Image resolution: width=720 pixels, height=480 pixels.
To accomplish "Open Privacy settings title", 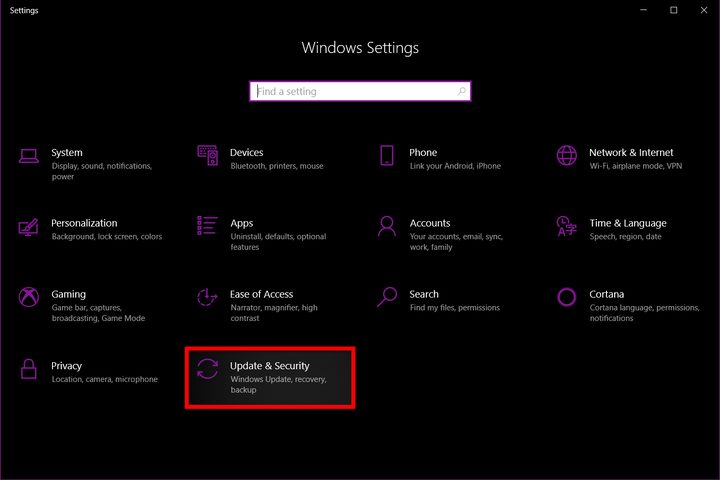I will tap(66, 366).
